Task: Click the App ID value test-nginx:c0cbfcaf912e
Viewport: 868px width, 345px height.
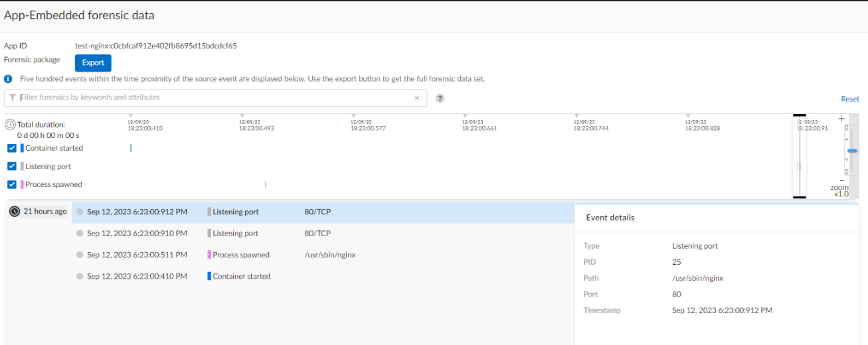Action: click(x=156, y=46)
